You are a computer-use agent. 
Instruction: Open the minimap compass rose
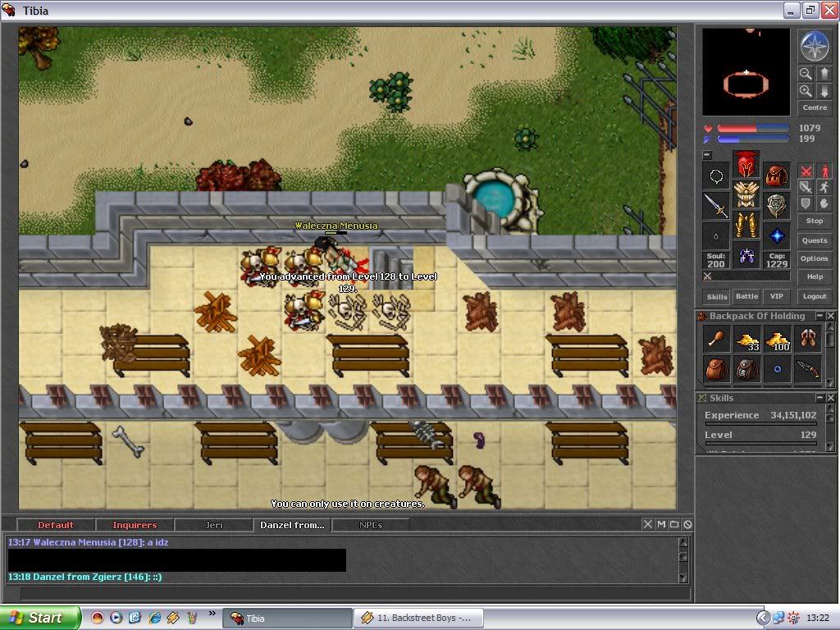coord(815,46)
